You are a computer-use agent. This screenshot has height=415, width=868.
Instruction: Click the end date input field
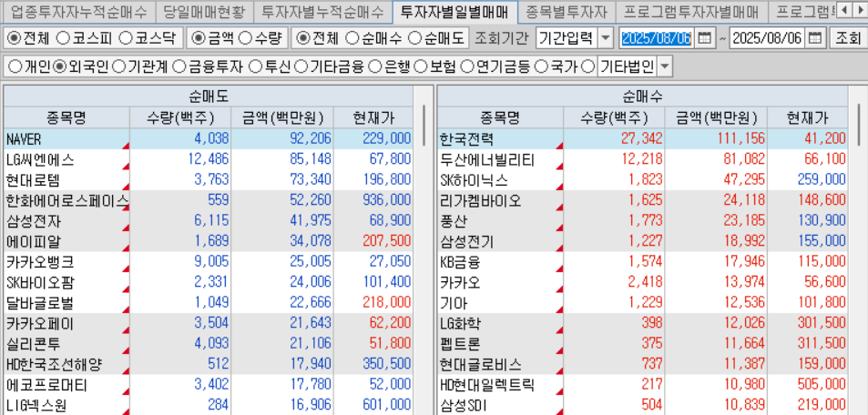click(767, 38)
